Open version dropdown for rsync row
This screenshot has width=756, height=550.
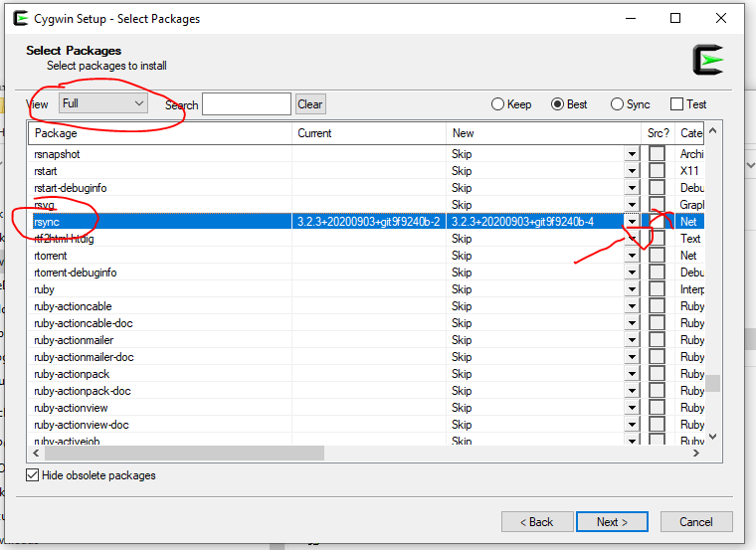(632, 222)
